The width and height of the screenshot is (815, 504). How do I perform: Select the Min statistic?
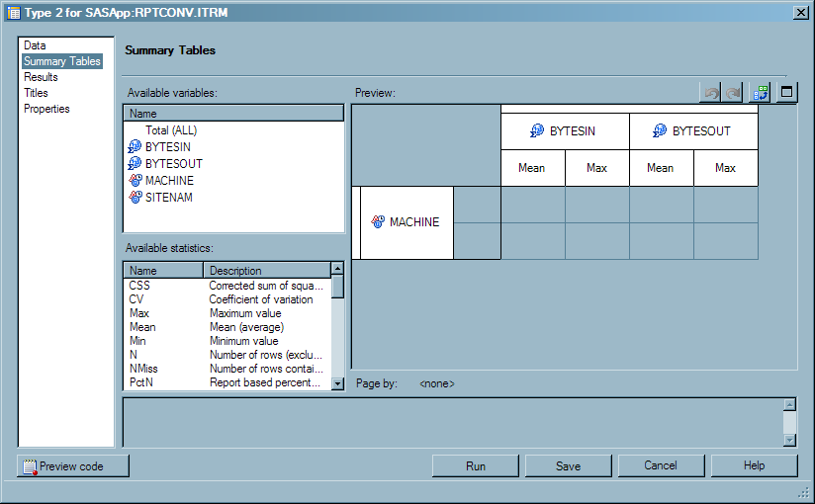point(137,341)
